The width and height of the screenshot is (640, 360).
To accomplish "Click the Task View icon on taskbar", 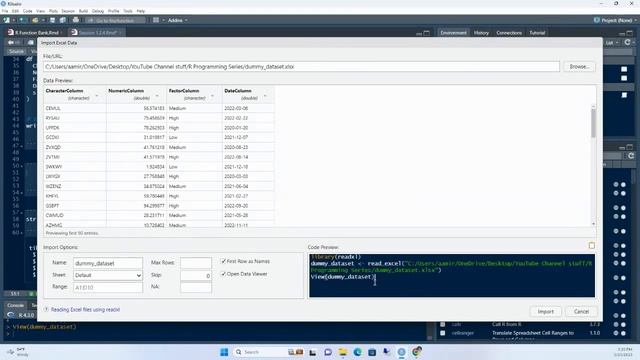I will (313, 352).
